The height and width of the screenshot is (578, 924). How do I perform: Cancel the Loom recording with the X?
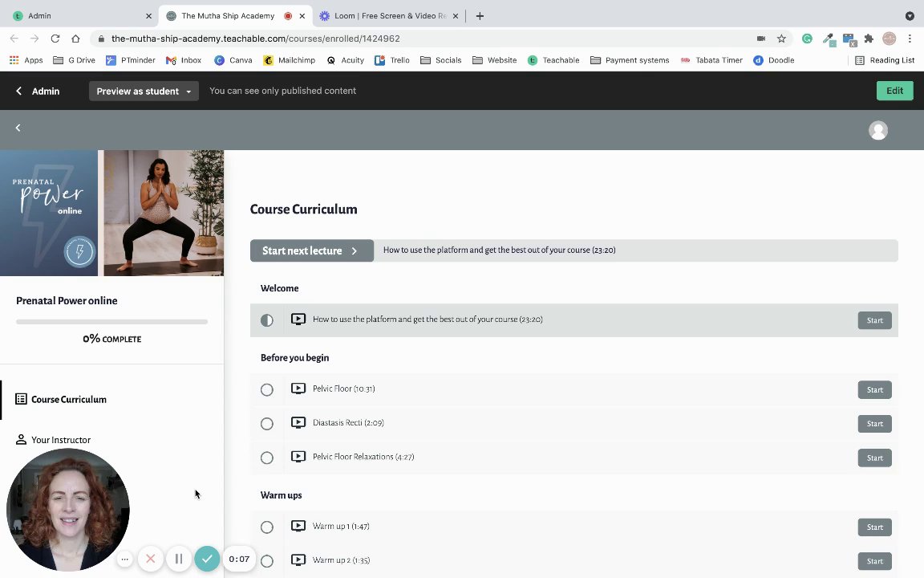coord(150,559)
